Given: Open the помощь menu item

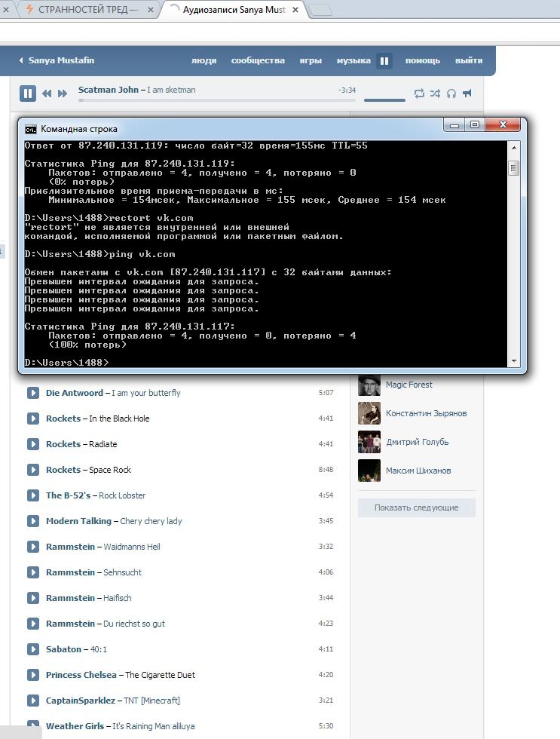Looking at the screenshot, I should click(x=423, y=60).
